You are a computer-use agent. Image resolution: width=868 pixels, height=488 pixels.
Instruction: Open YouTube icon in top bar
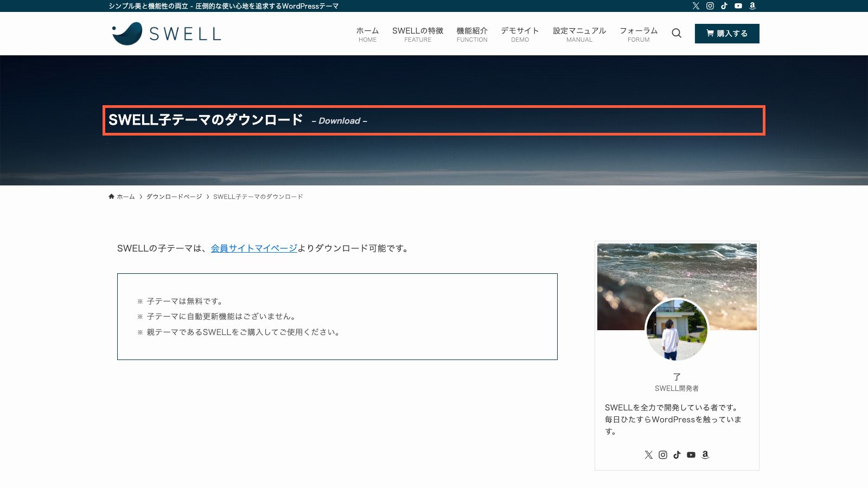coord(738,6)
